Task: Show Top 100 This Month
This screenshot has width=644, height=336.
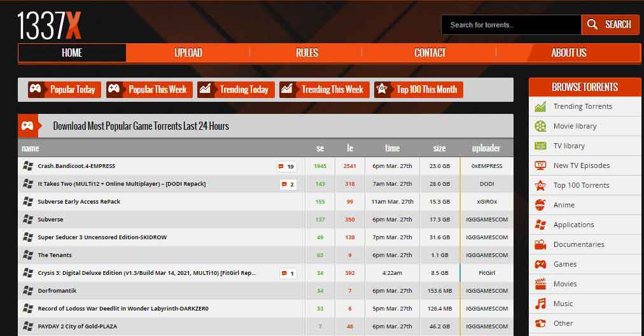Action: (x=419, y=89)
